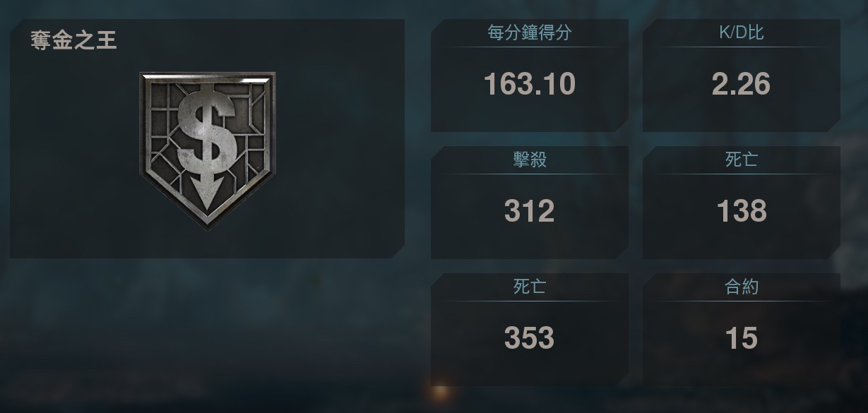This screenshot has width=868, height=413.
Task: Click the downward arrow tip on the badge
Action: pos(208,193)
